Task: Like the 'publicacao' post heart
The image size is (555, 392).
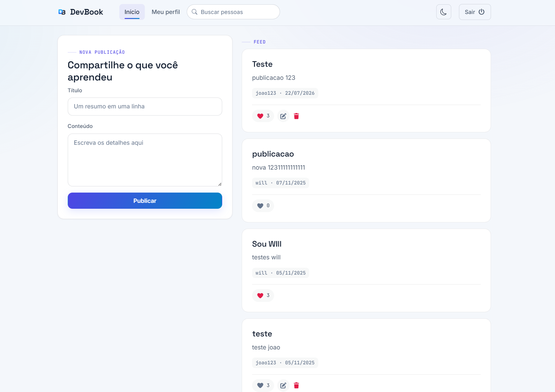Action: point(263,206)
